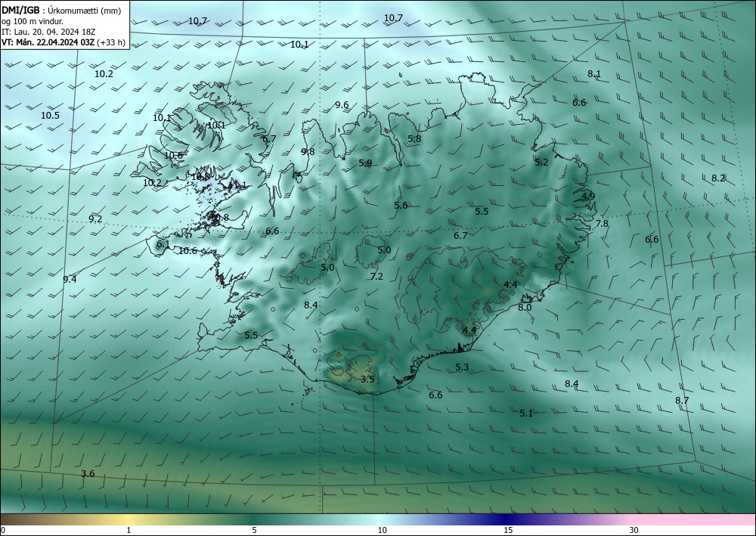The height and width of the screenshot is (536, 756).
Task: Click the map value 8.2
Action: pos(718,178)
